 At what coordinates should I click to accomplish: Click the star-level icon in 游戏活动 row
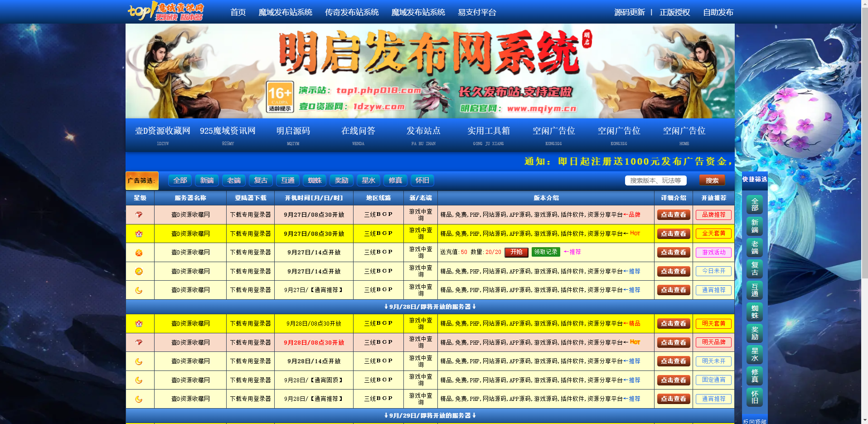click(139, 253)
